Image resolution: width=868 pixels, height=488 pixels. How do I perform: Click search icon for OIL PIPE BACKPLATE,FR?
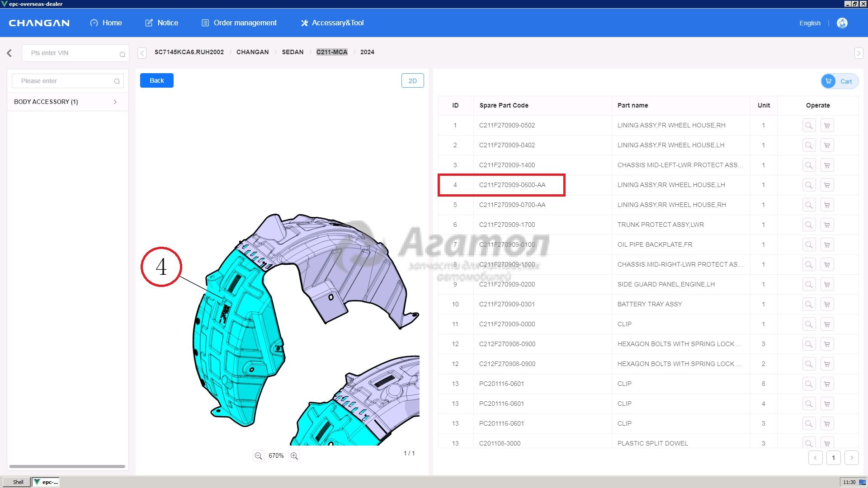click(809, 245)
